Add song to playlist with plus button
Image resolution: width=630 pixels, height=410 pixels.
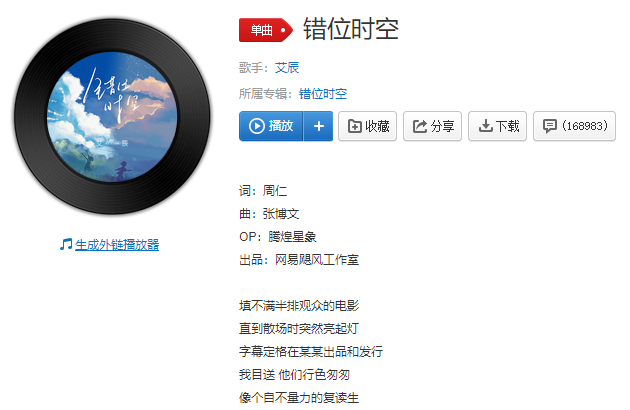tap(319, 126)
